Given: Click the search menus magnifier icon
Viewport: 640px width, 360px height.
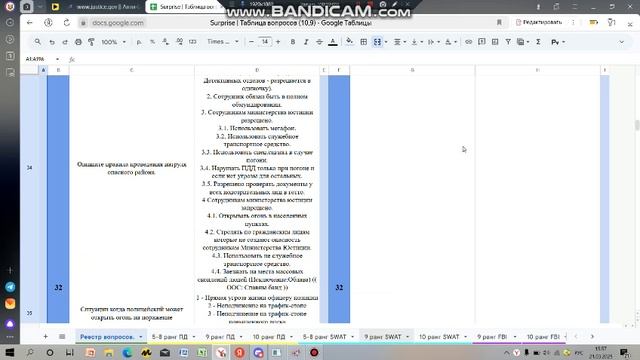Looking at the screenshot, I should tap(38, 42).
